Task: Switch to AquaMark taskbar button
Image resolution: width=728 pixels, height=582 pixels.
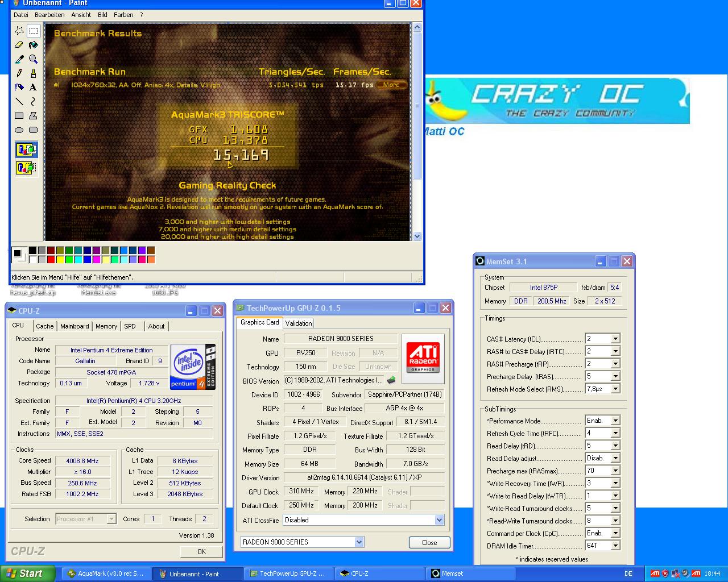Action: pyautogui.click(x=107, y=573)
